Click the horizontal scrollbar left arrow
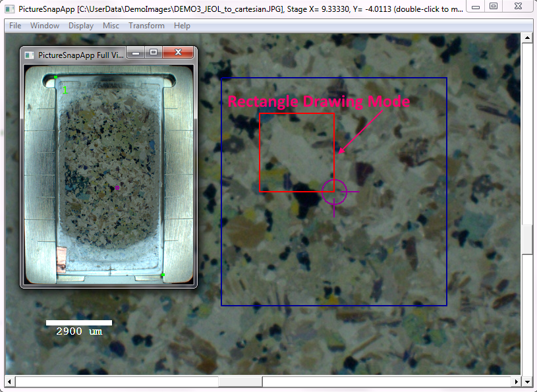Screen dimensions: 537x392 10,381
